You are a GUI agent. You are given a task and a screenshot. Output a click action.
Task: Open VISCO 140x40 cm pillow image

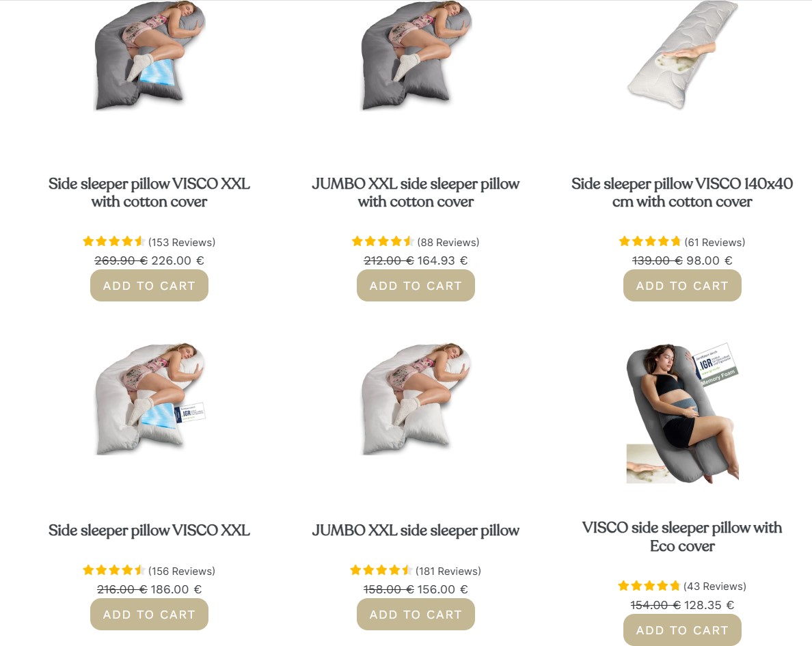(682, 55)
